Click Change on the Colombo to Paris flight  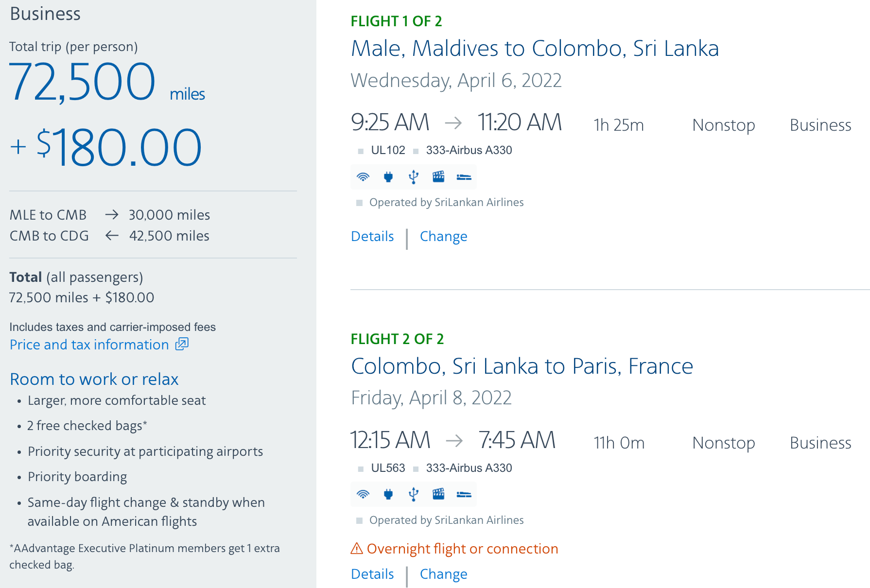443,574
